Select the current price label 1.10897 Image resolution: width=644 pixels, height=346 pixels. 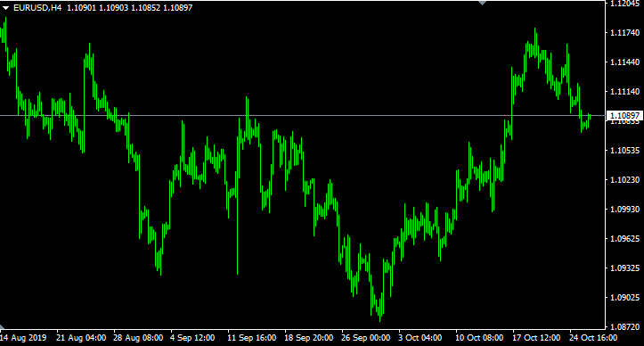tap(624, 116)
